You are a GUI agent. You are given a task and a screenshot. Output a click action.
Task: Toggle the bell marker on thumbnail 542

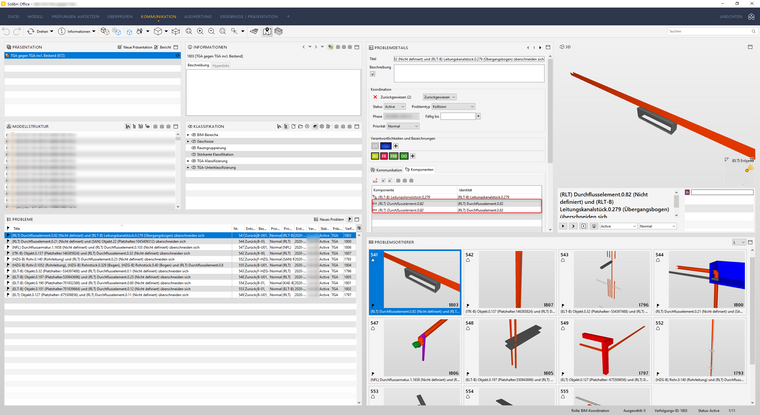tap(468, 260)
